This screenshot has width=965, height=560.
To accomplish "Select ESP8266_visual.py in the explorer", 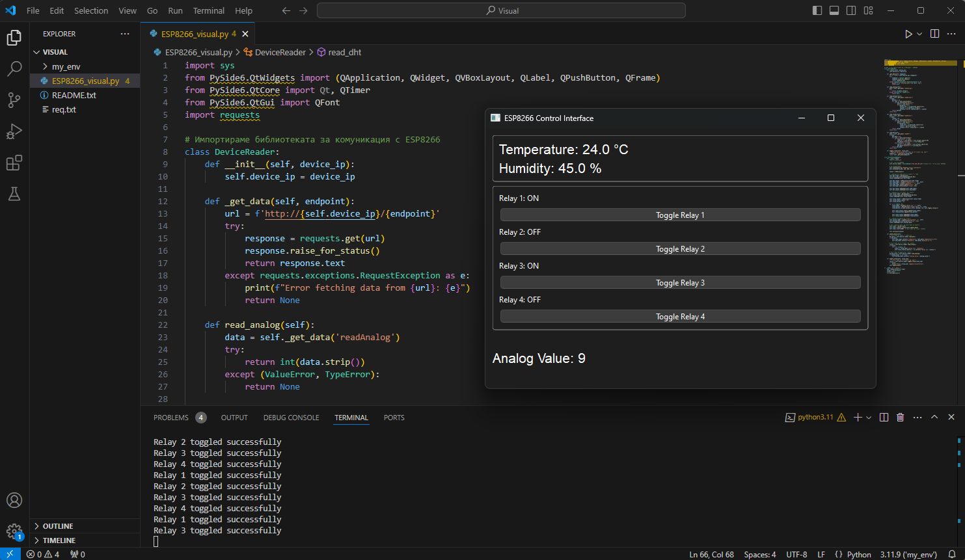I will (x=85, y=81).
